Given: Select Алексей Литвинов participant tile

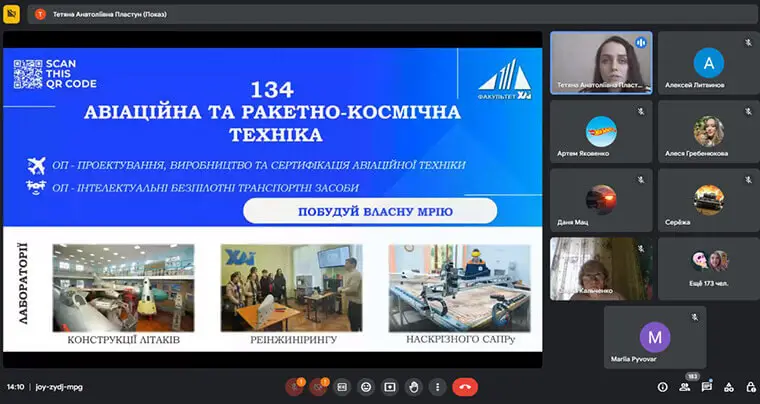Looking at the screenshot, I should pyautogui.click(x=708, y=62).
